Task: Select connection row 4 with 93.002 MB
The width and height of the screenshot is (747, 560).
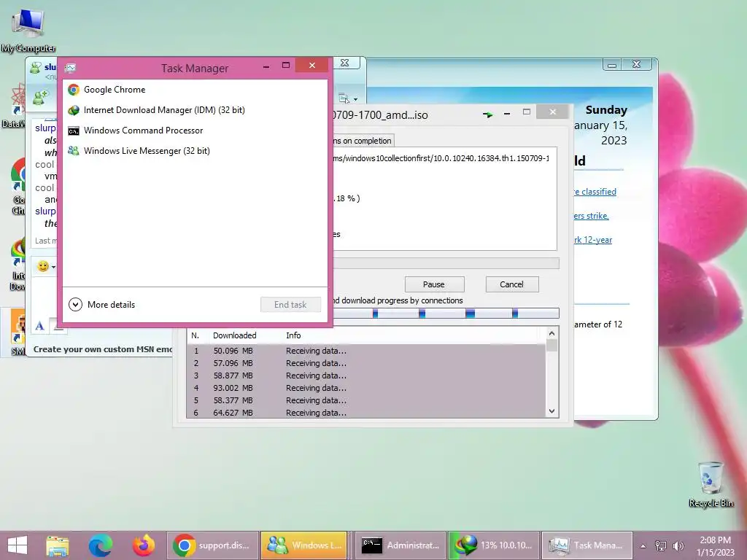Action: click(366, 388)
